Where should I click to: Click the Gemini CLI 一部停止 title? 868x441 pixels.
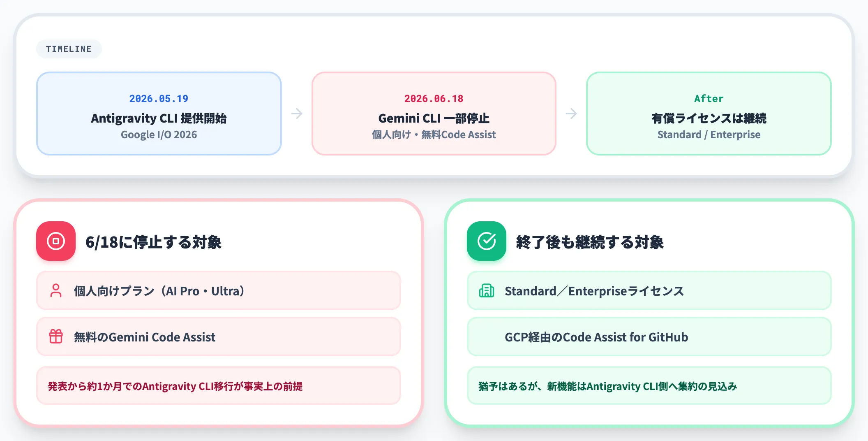tap(434, 118)
